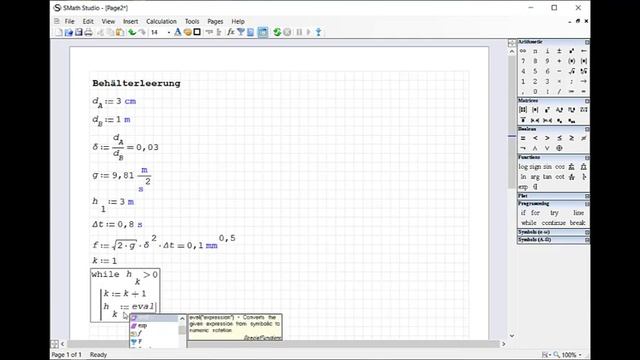Insert Boolean XOR operator
640x360 pixels.
(559, 148)
